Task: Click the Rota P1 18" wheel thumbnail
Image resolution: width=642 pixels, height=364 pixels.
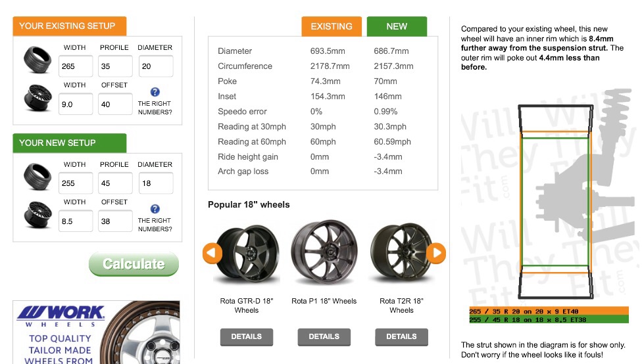Action: point(324,253)
